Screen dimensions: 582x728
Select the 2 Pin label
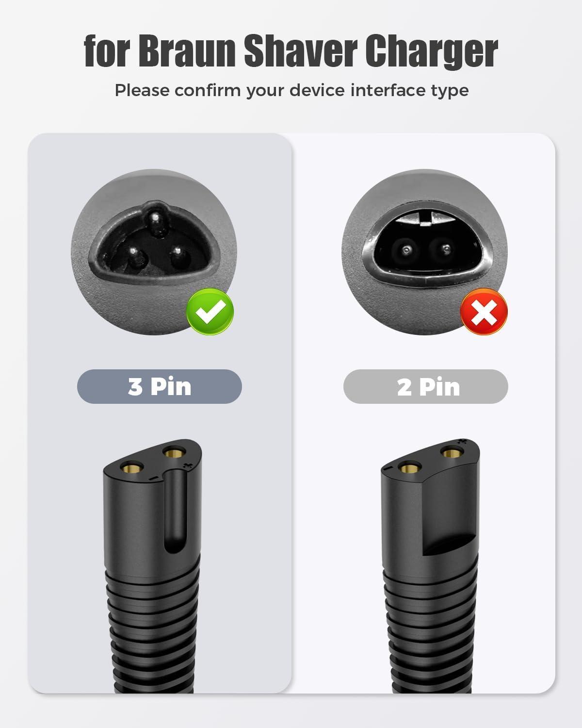(x=426, y=386)
